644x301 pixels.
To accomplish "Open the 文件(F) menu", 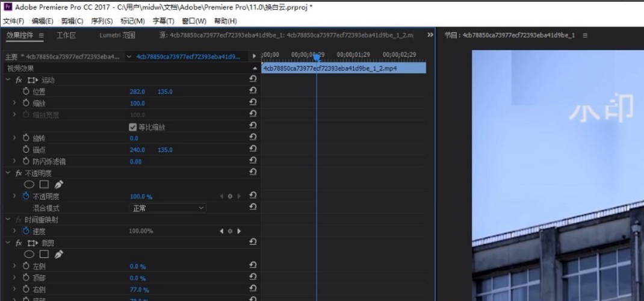I will point(14,21).
